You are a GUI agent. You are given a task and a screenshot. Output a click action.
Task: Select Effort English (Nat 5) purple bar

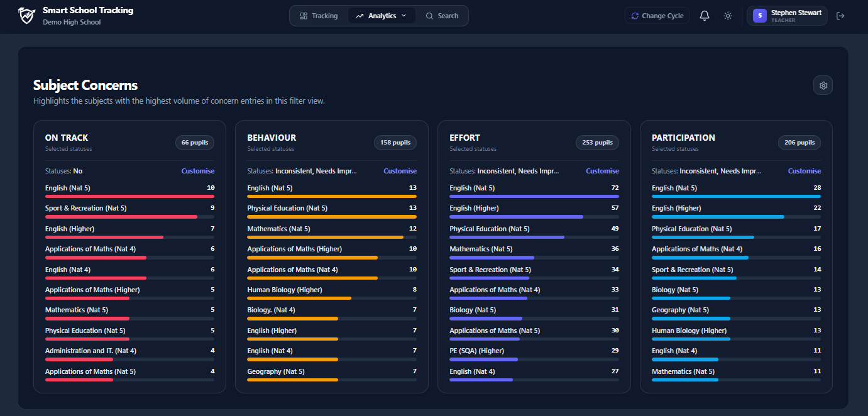[534, 197]
